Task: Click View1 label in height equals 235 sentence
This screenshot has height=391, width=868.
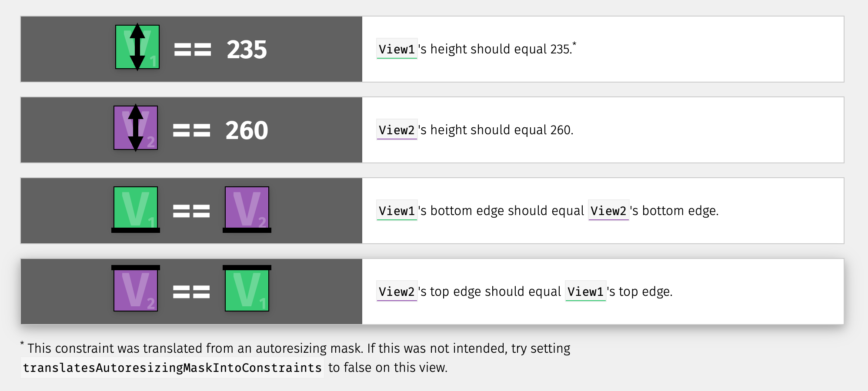Action: pyautogui.click(x=397, y=49)
